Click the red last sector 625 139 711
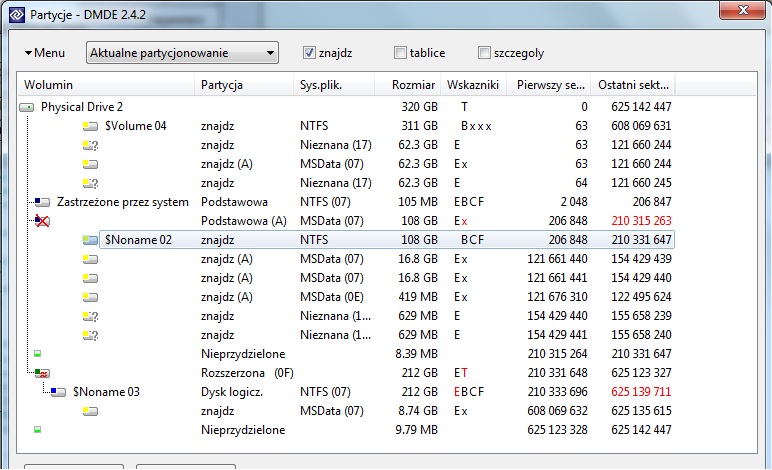Viewport: 772px width, 470px height. (x=641, y=392)
